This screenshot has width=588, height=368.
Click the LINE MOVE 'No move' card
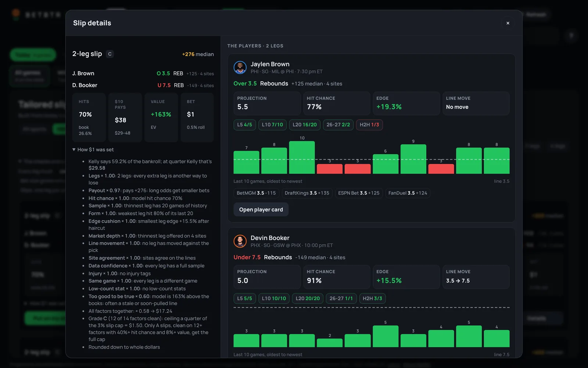(476, 103)
